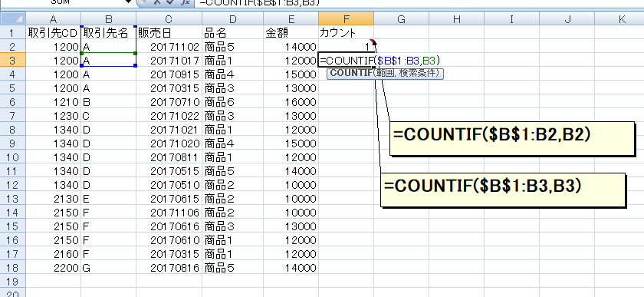The height and width of the screenshot is (297, 644).
Task: Select customer code cell 1210
Action: tap(54, 102)
